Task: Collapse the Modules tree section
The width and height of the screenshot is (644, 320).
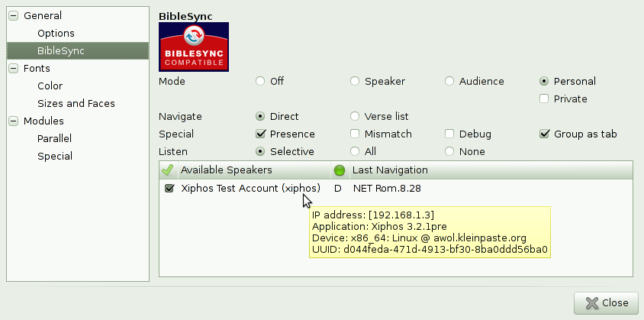Action: coord(14,121)
